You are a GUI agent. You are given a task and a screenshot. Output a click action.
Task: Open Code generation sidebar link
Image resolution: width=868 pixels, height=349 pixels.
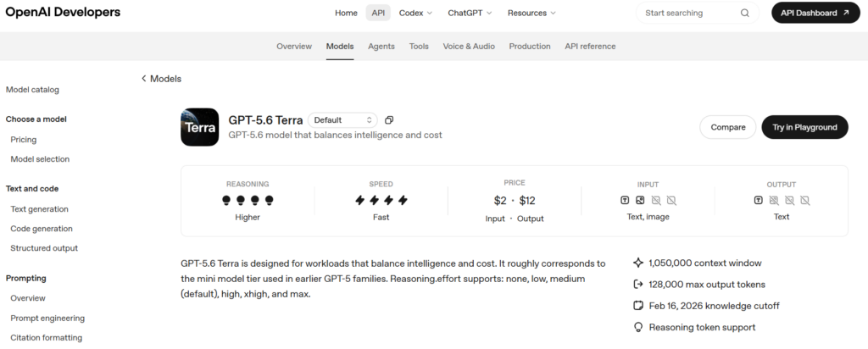pos(42,229)
